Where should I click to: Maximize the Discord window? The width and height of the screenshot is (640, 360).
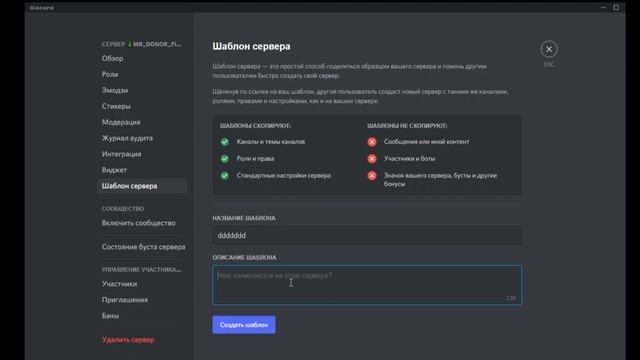coord(616,7)
